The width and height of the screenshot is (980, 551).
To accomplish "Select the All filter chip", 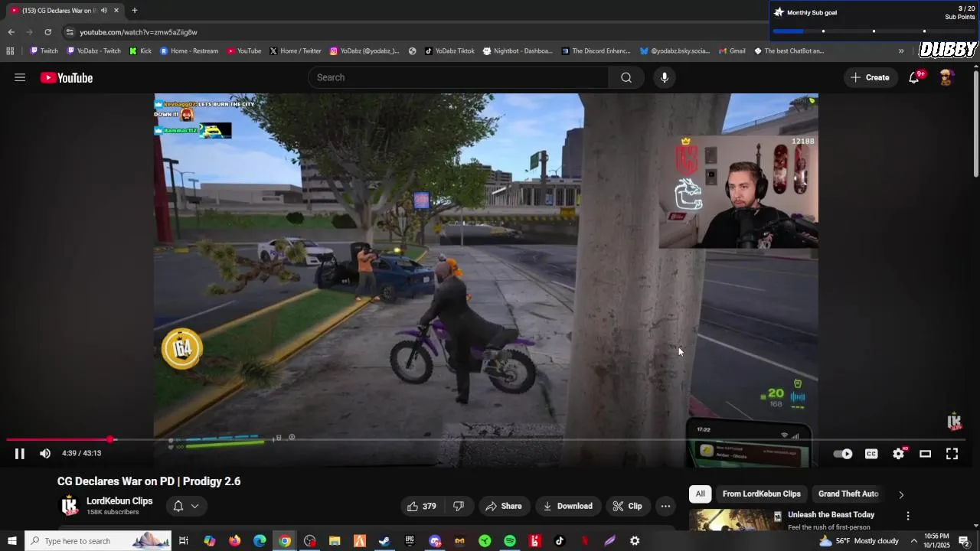I will pos(700,494).
